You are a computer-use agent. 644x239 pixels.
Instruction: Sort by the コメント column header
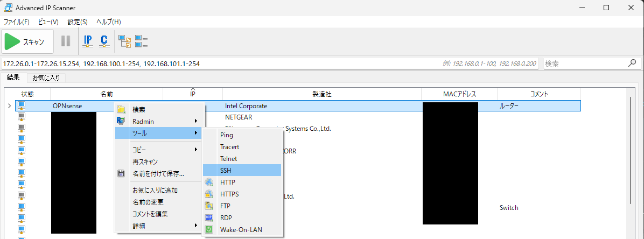click(539, 94)
